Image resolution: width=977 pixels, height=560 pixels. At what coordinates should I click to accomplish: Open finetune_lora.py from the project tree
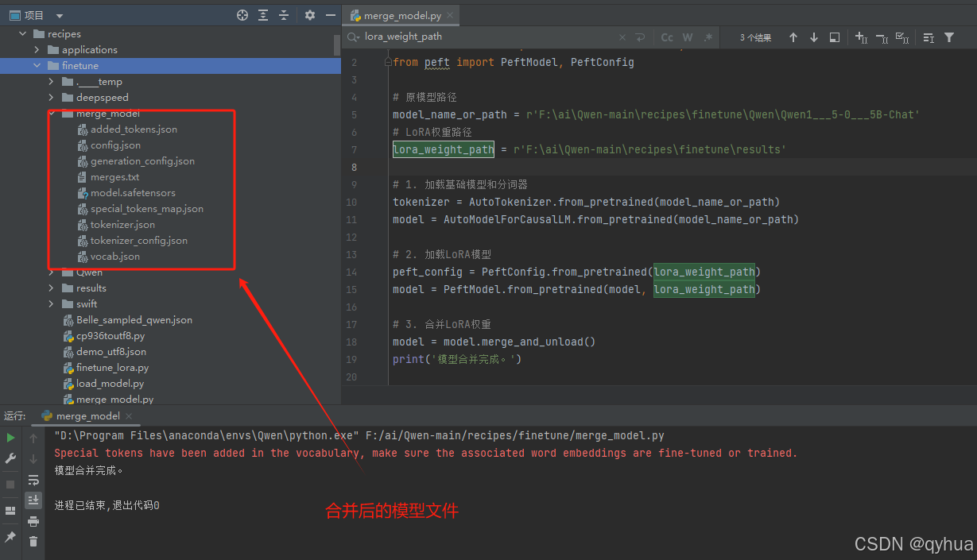click(112, 368)
